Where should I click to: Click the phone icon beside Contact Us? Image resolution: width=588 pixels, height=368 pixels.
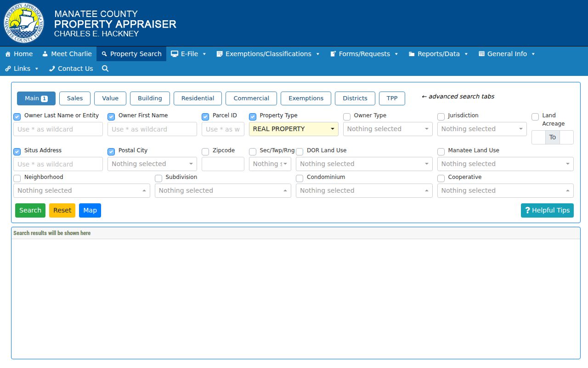[52, 69]
